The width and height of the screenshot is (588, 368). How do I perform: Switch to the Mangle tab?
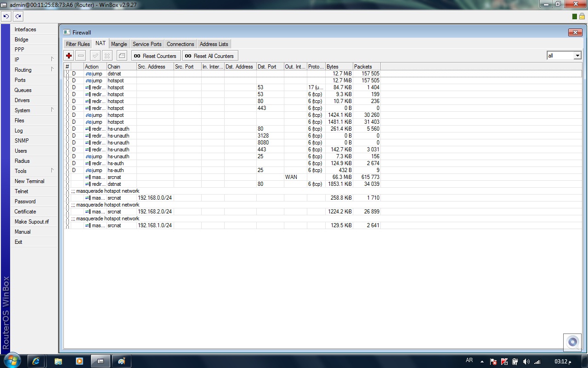(x=119, y=44)
